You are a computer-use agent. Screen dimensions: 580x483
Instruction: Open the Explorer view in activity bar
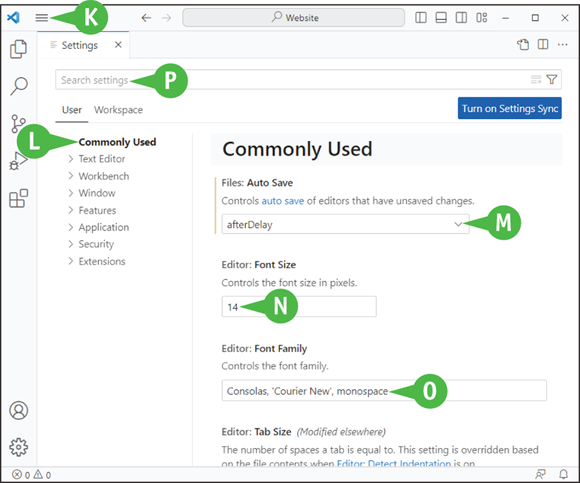click(x=18, y=49)
